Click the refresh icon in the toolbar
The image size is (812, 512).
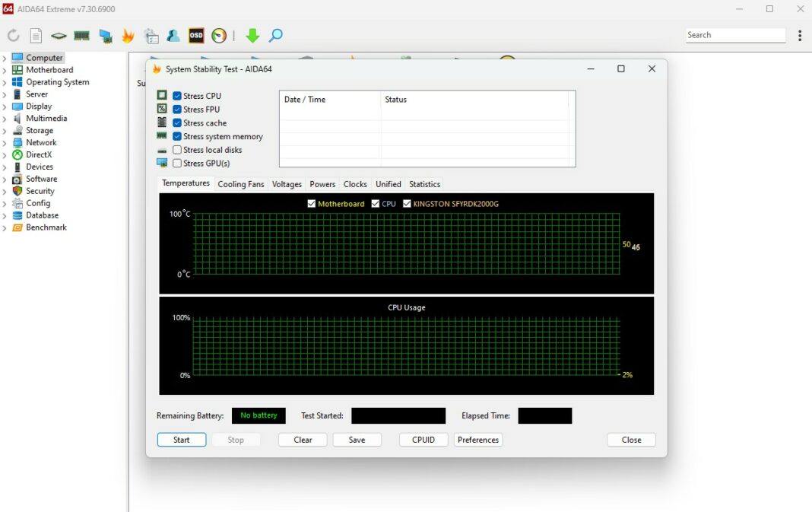point(12,35)
